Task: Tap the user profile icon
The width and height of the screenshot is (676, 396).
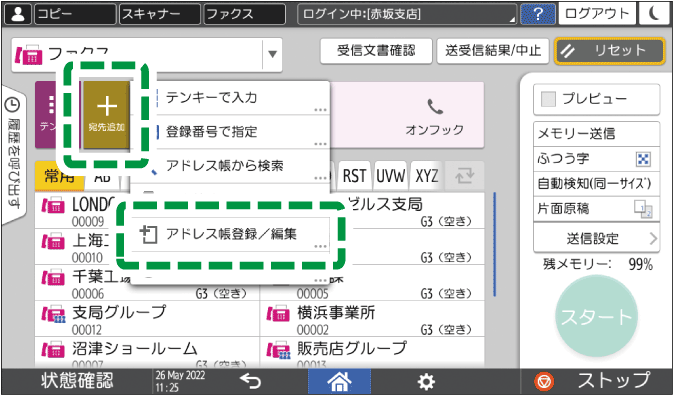Action: point(18,14)
